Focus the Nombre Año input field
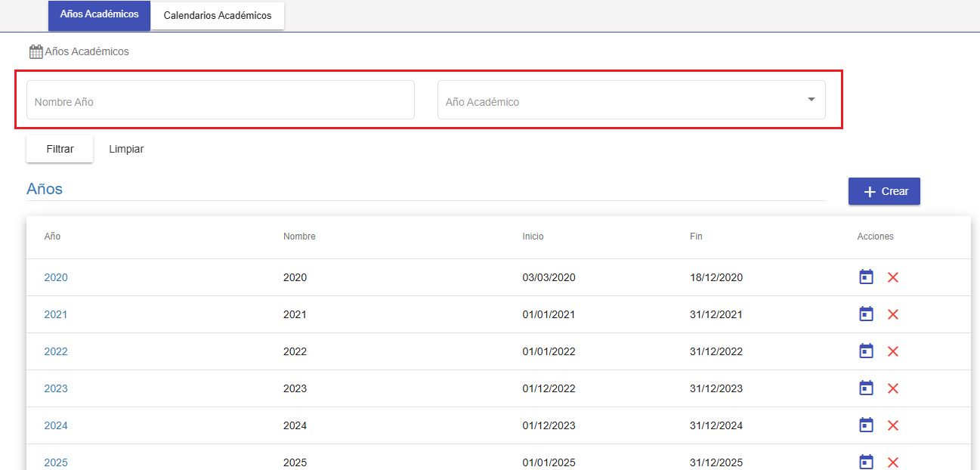This screenshot has width=980, height=470. 220,100
